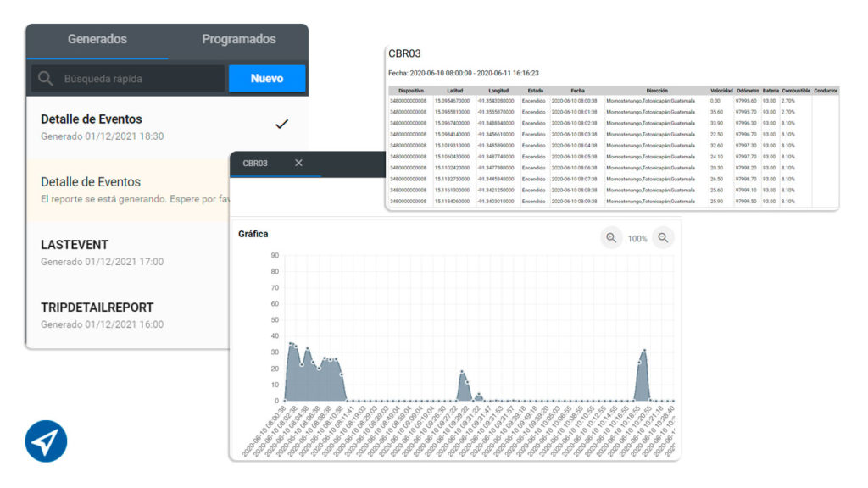Click the text Generado 01/12/2021 17:00
The image size is (868, 488).
[x=103, y=262]
